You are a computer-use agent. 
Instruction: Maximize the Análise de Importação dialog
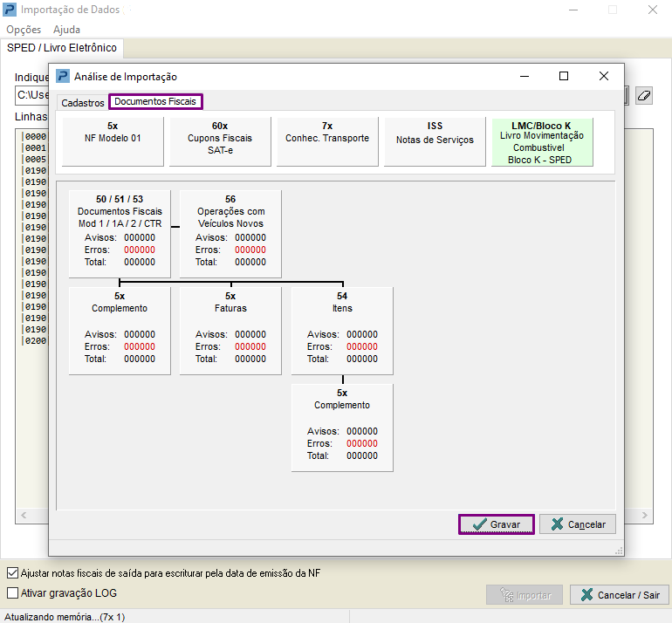point(564,76)
